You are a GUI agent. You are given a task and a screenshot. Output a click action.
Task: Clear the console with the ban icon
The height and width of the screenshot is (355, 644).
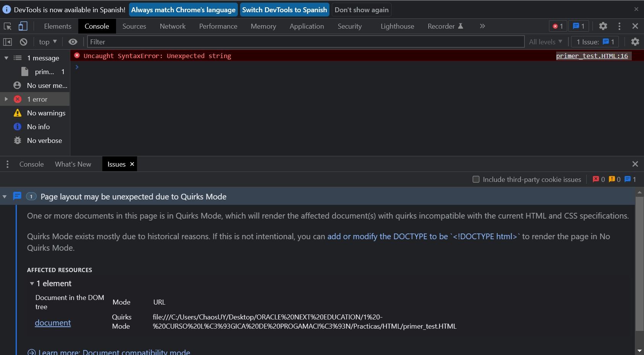click(x=23, y=42)
